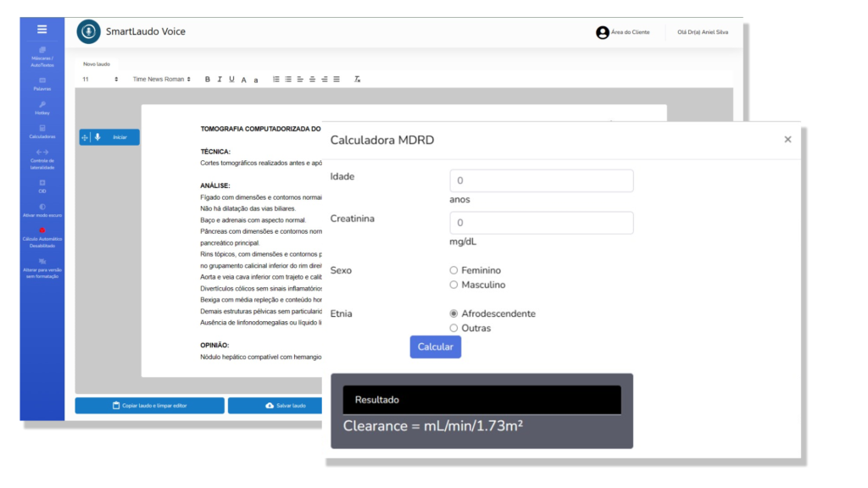
Task: Toggle underline formatting
Action: tap(231, 80)
